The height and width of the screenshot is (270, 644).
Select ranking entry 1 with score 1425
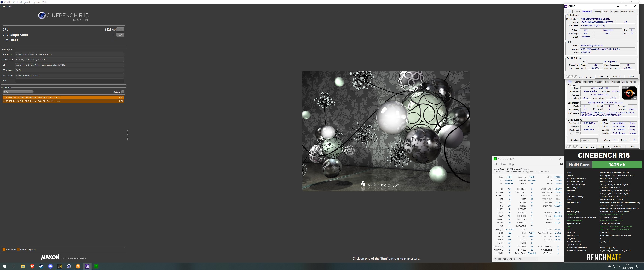point(63,97)
